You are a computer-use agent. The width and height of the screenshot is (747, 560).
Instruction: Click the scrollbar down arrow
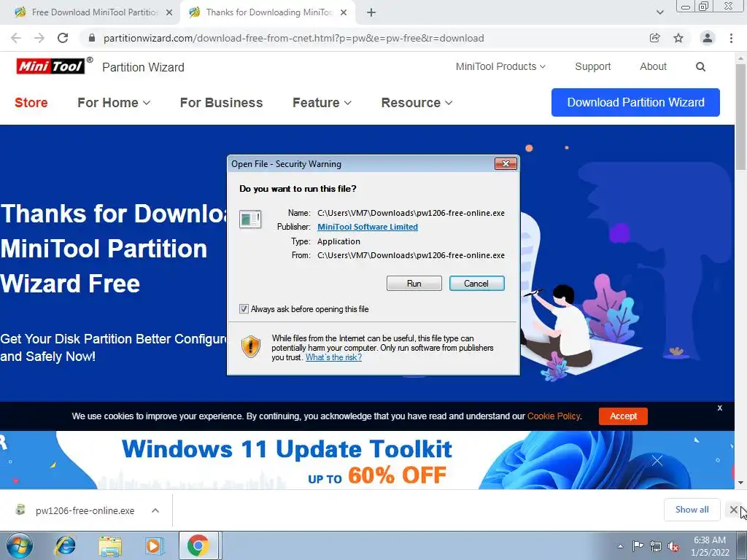741,483
